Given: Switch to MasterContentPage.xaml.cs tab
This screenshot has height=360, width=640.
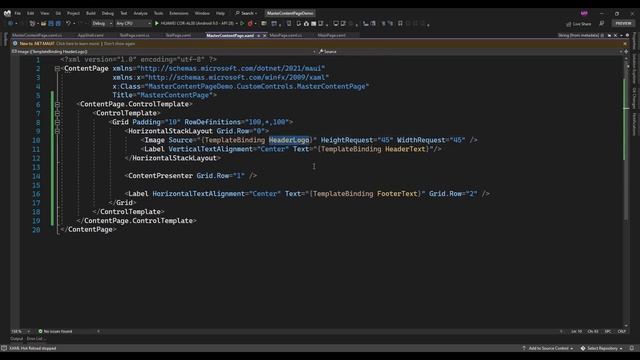Looking at the screenshot, I should click(x=37, y=36).
